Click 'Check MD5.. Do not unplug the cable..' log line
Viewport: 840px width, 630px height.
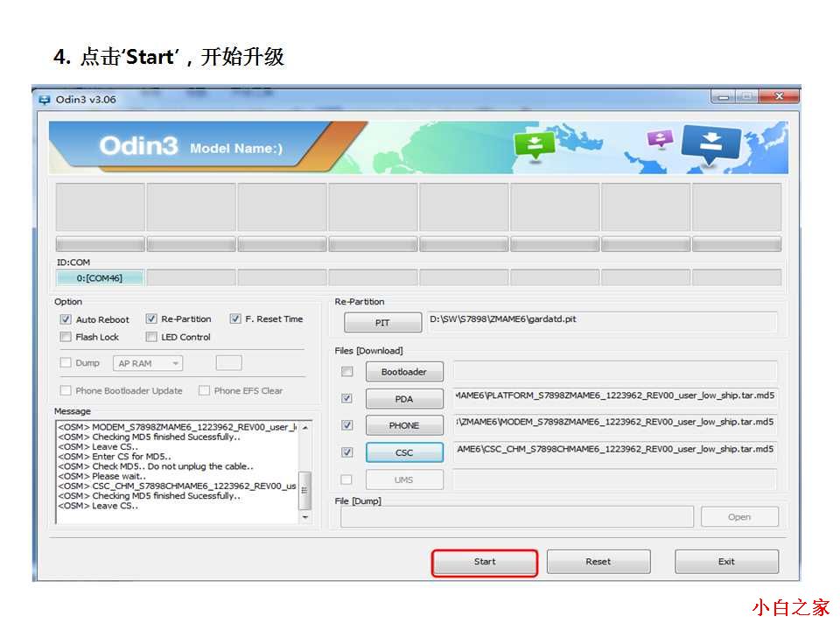(x=156, y=466)
